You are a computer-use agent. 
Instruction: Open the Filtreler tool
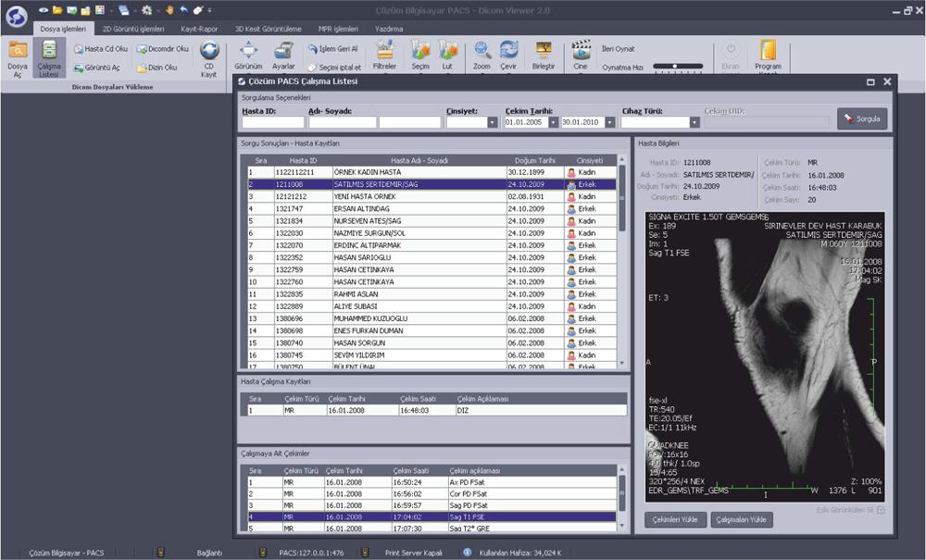coord(384,56)
